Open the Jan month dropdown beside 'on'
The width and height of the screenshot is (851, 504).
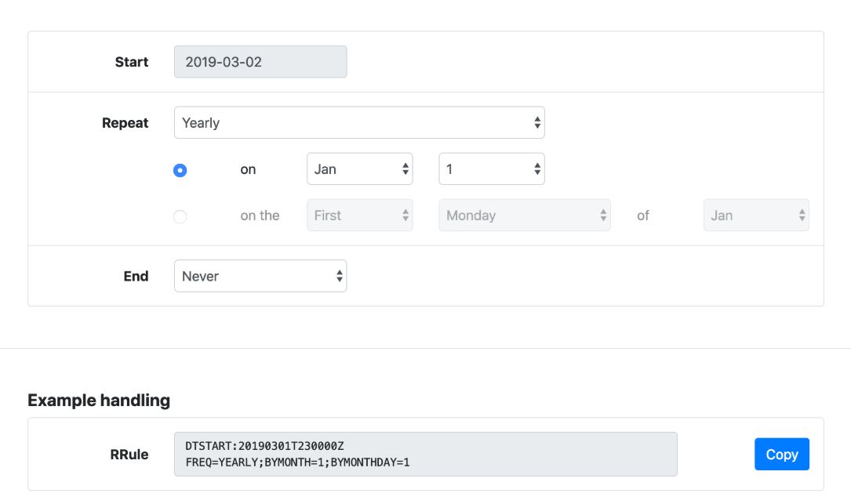pyautogui.click(x=359, y=169)
